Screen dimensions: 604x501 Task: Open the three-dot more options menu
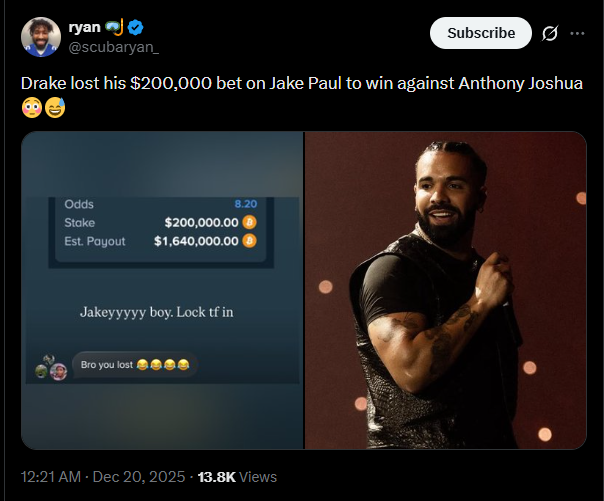coord(577,33)
